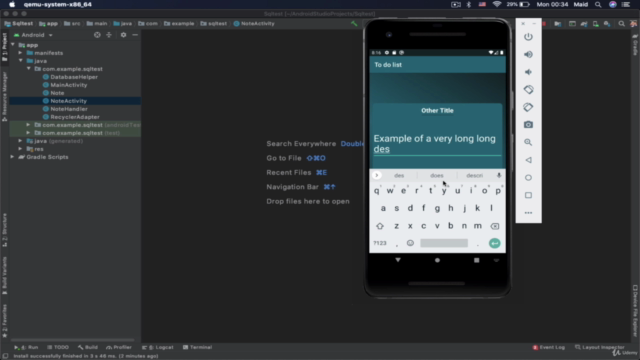Expand the res folder
This screenshot has height=360, width=640.
click(x=20, y=149)
